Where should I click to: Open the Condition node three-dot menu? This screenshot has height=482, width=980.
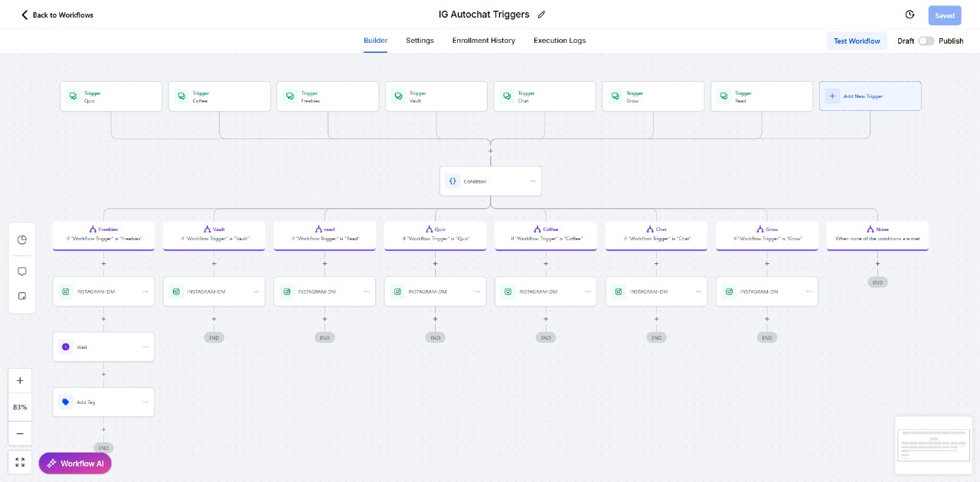coord(532,181)
